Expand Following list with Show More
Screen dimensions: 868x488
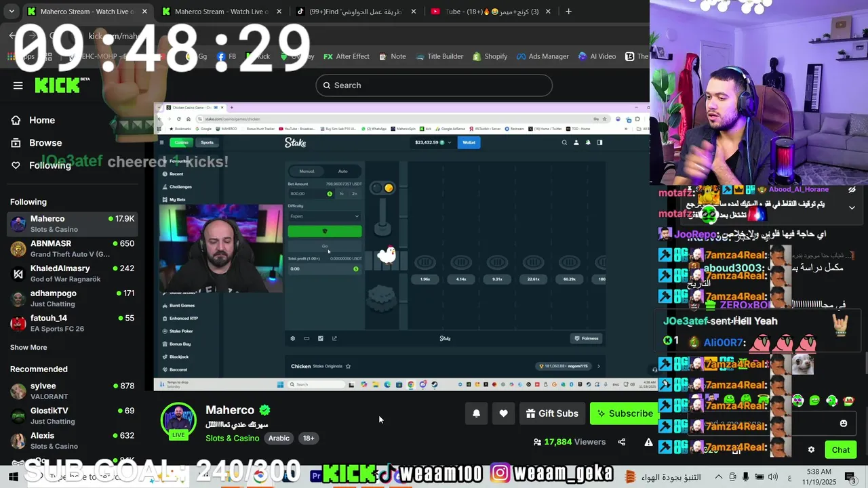[x=28, y=347]
